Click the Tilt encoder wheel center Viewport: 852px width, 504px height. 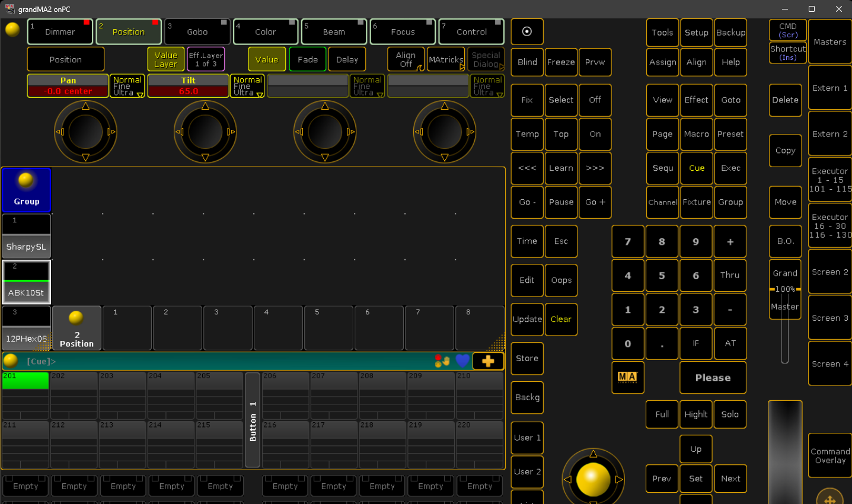click(x=205, y=132)
